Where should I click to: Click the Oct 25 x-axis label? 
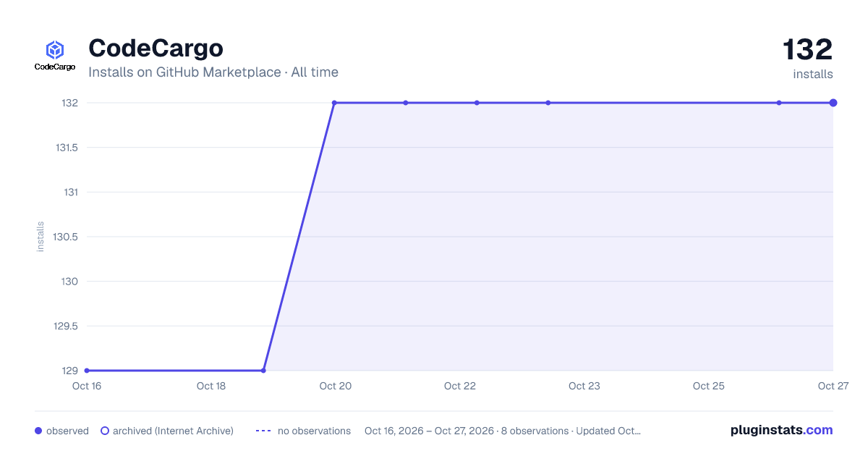pyautogui.click(x=709, y=386)
